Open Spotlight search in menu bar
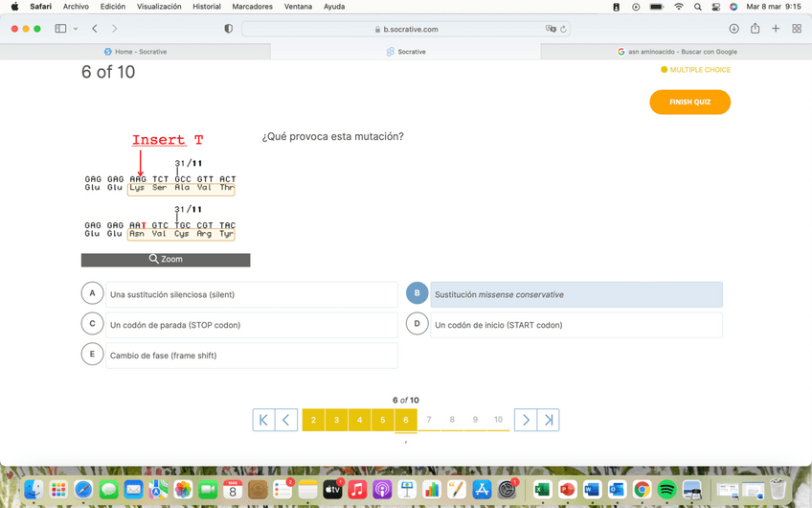 pos(698,7)
